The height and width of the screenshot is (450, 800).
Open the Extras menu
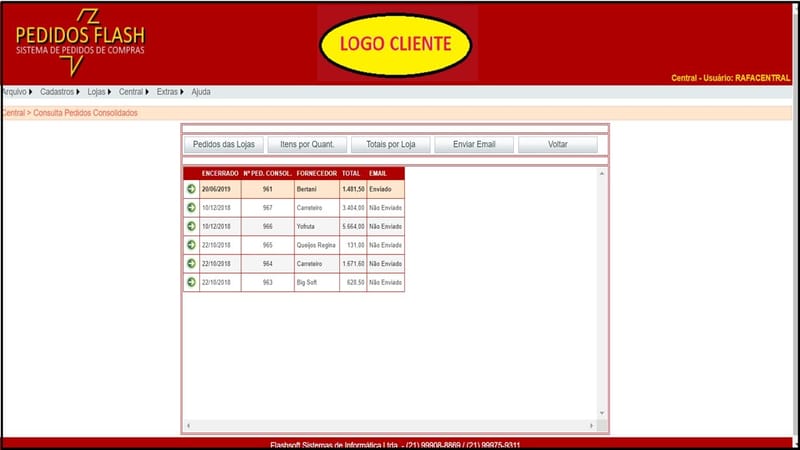[170, 92]
